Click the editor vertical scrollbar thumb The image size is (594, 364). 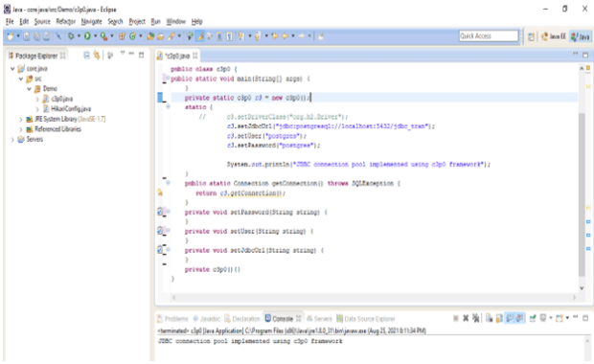582,195
